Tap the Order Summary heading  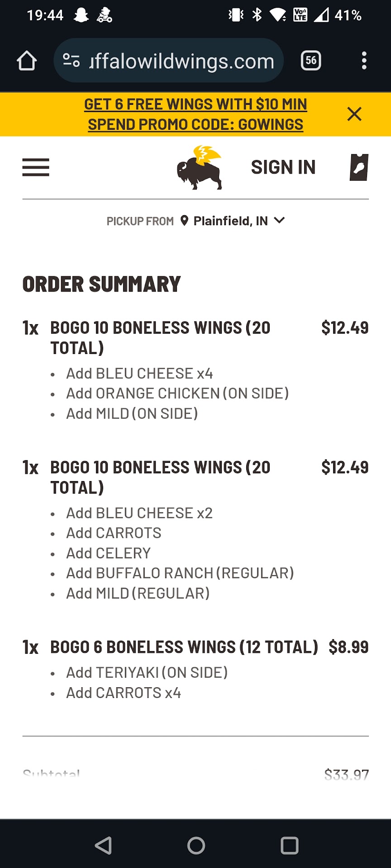tap(101, 284)
